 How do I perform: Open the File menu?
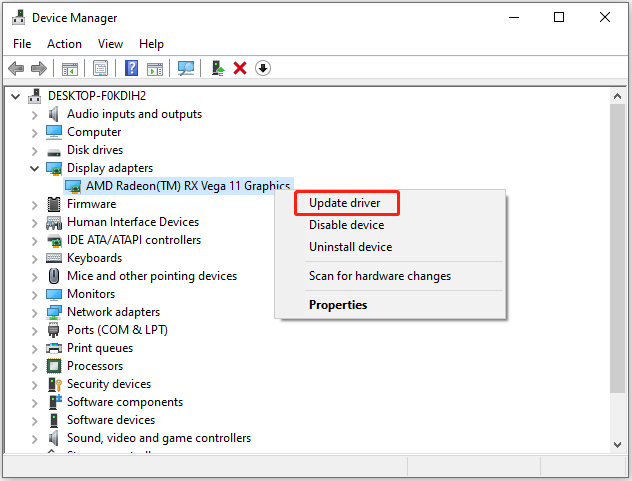point(22,44)
